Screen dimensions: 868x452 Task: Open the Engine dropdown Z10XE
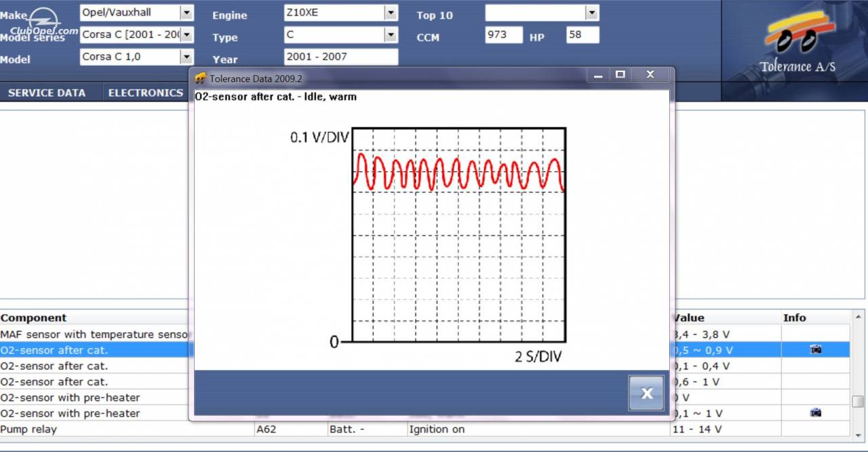click(x=391, y=12)
